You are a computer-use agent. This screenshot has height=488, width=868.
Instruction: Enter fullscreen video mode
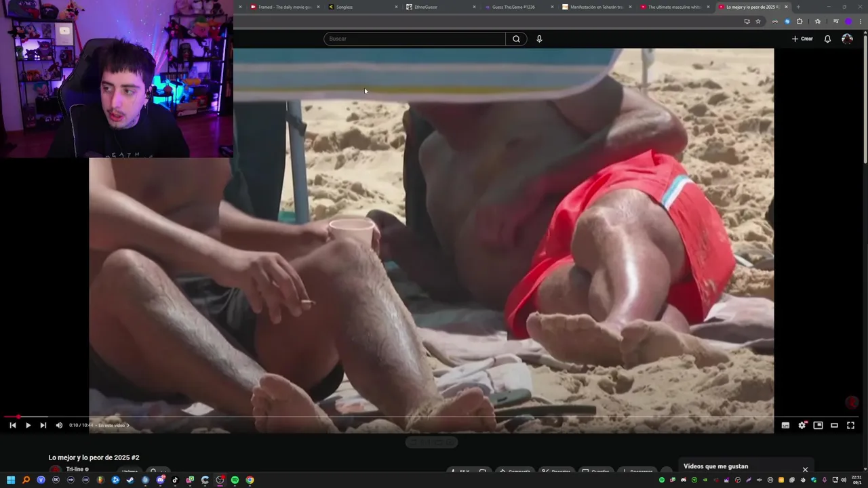click(850, 425)
